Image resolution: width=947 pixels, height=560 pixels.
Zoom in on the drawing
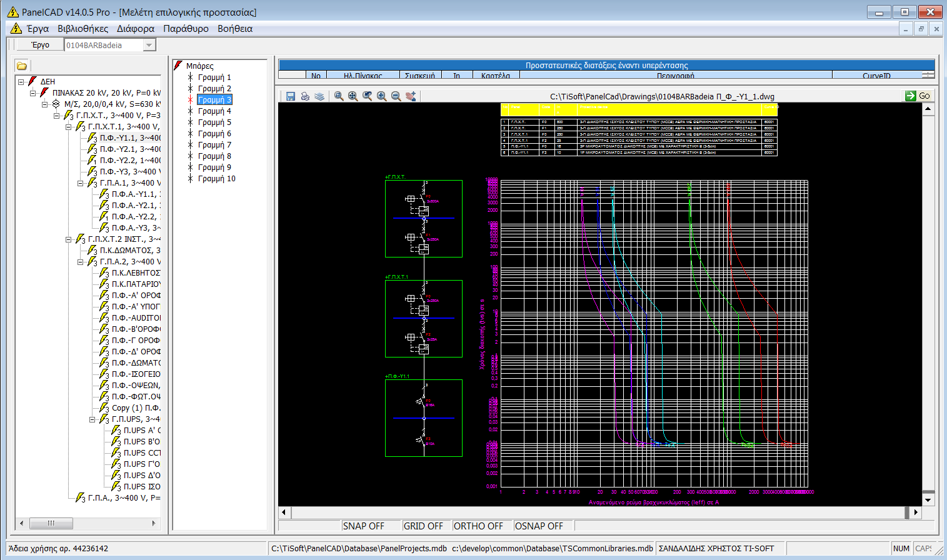pos(381,96)
